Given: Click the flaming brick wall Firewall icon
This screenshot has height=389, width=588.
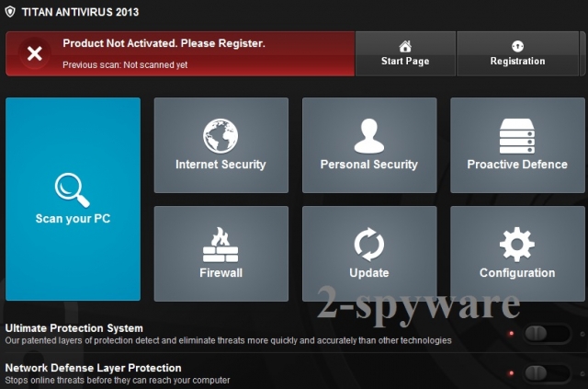Looking at the screenshot, I should [220, 245].
